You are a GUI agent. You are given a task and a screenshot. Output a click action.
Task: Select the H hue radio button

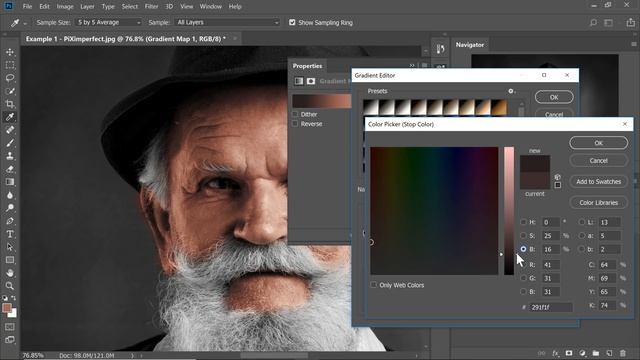(x=523, y=222)
